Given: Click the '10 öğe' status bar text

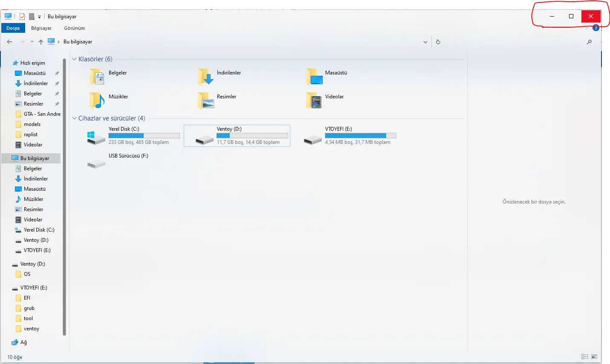Looking at the screenshot, I should pyautogui.click(x=15, y=357).
